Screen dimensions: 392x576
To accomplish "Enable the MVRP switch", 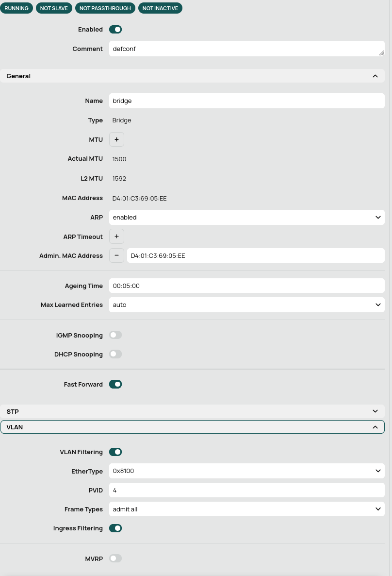I will (x=115, y=559).
